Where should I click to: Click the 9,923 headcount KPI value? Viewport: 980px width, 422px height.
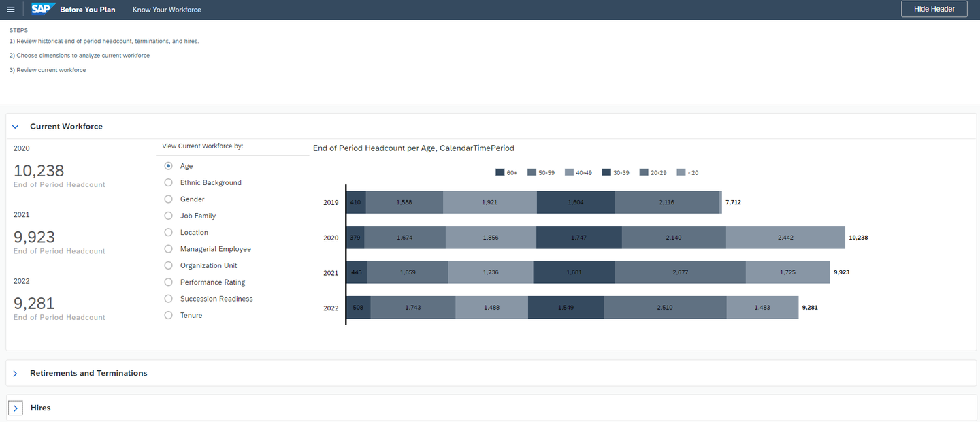pyautogui.click(x=35, y=237)
